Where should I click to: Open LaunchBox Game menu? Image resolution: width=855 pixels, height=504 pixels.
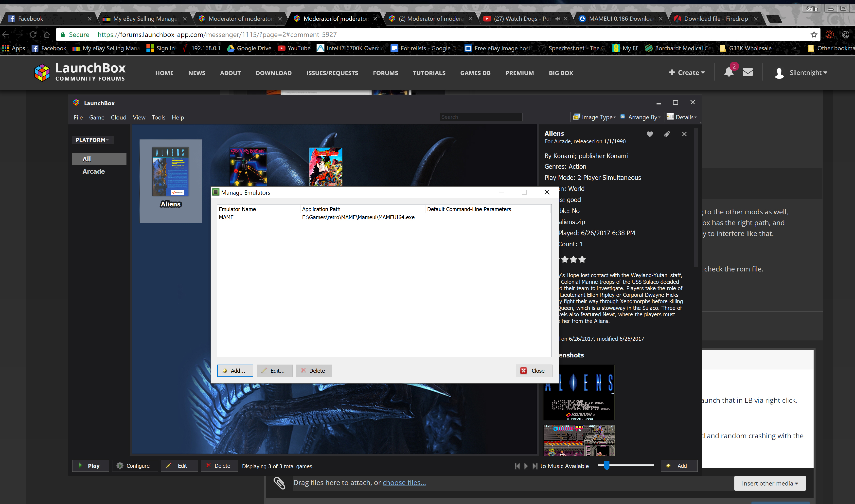pyautogui.click(x=96, y=118)
